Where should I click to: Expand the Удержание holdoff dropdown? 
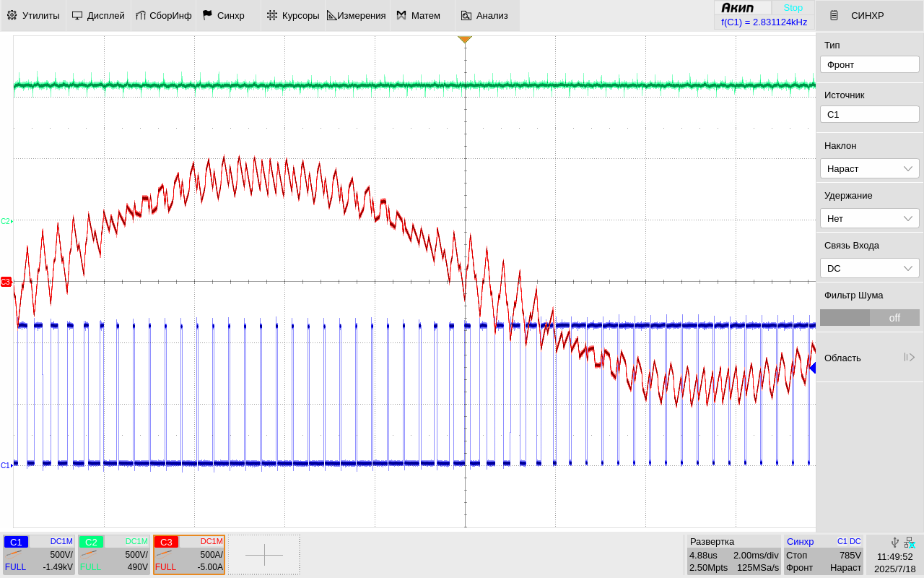click(x=869, y=218)
